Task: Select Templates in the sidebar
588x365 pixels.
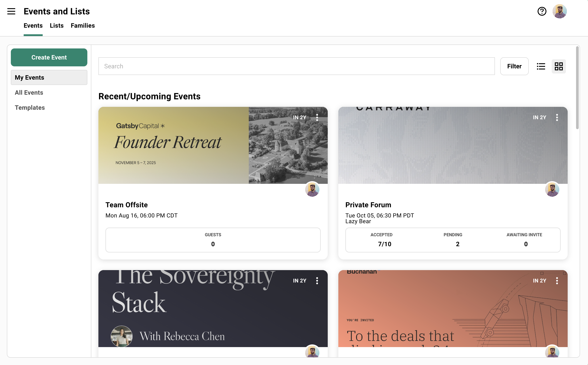Action: (x=30, y=108)
